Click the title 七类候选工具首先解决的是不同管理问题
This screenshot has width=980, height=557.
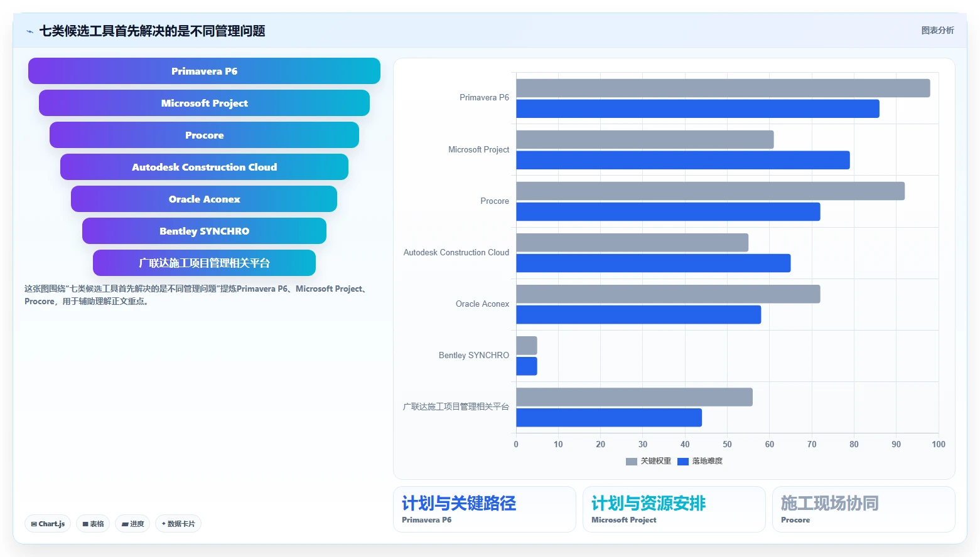[153, 31]
